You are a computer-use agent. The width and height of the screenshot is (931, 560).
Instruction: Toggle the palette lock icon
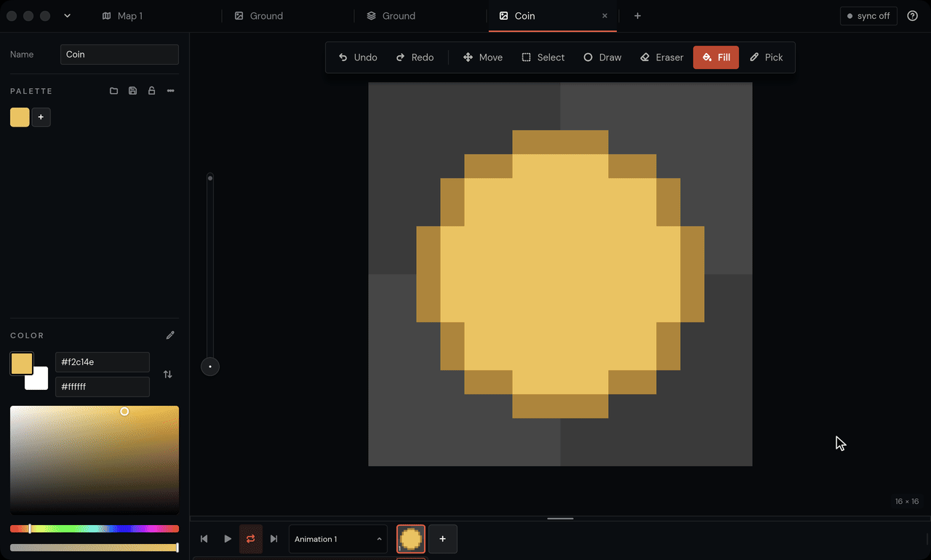pos(151,91)
